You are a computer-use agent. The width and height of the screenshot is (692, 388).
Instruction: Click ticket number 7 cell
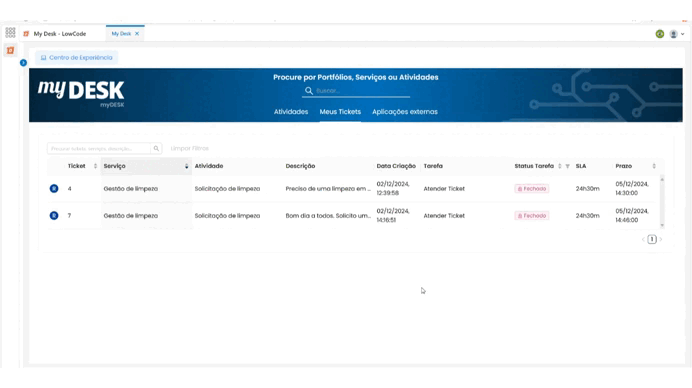(x=70, y=215)
